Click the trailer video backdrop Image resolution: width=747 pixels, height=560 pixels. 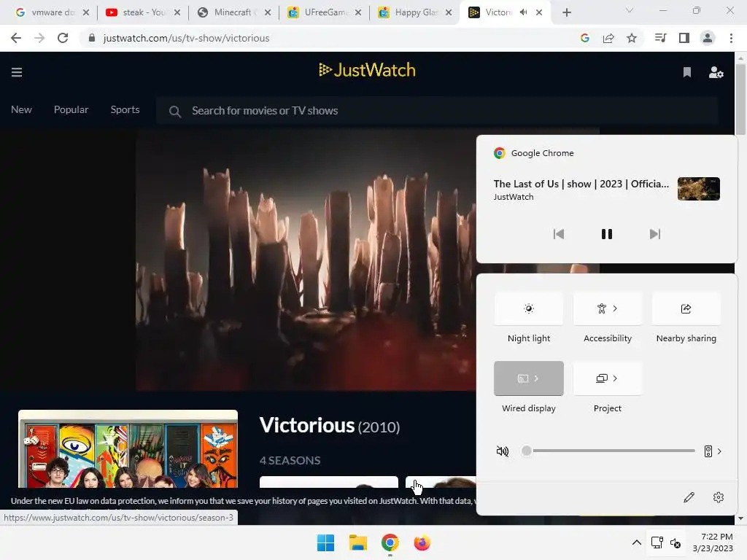coord(305,260)
